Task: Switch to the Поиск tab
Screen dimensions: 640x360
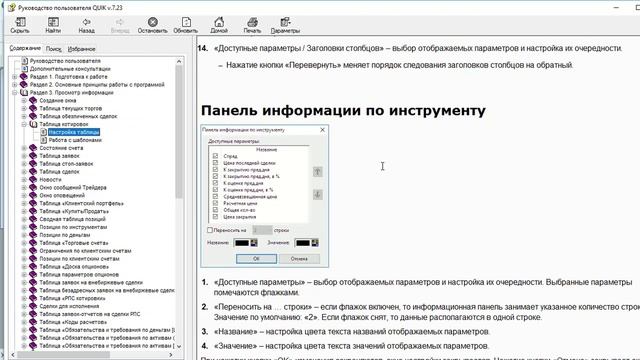Action: [53, 49]
